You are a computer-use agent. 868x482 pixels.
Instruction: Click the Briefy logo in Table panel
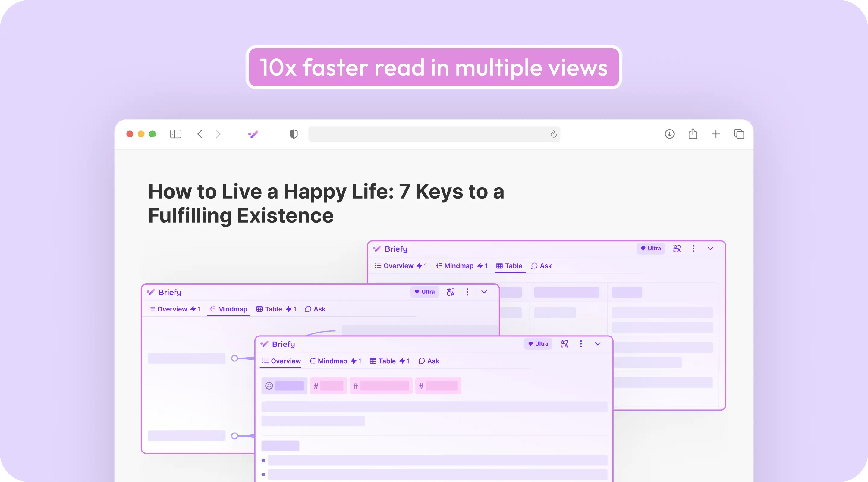391,249
